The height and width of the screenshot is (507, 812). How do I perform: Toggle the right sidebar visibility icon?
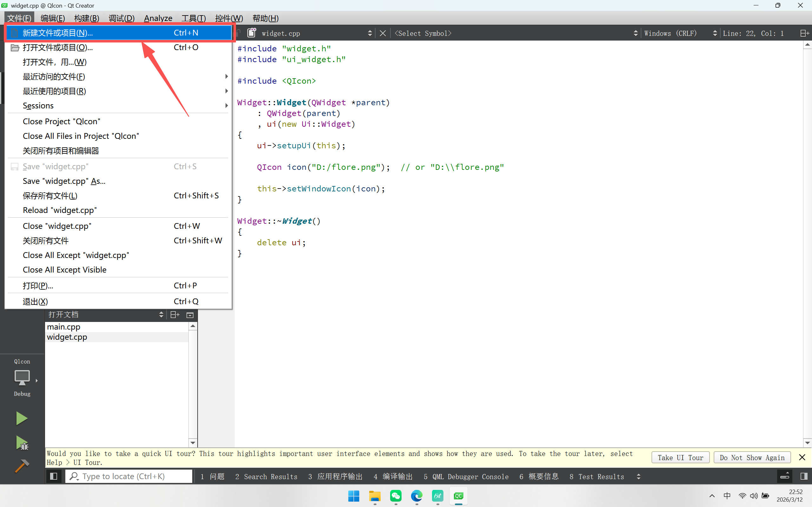[804, 476]
